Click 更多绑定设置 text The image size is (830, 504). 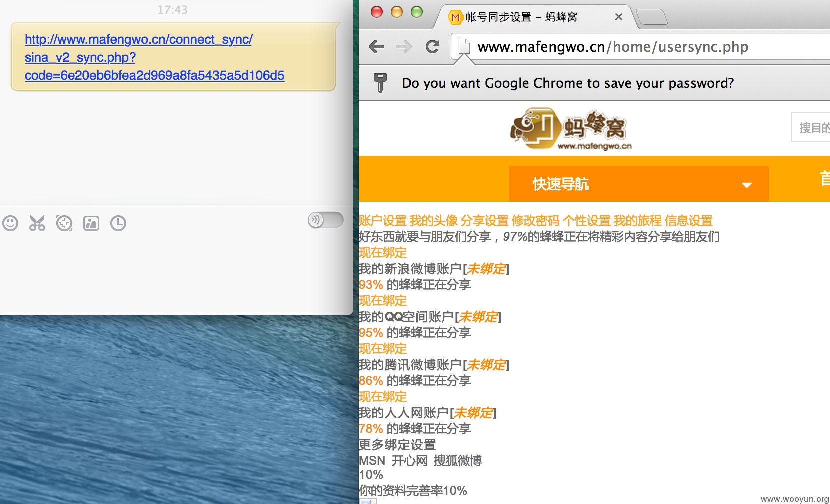click(397, 445)
